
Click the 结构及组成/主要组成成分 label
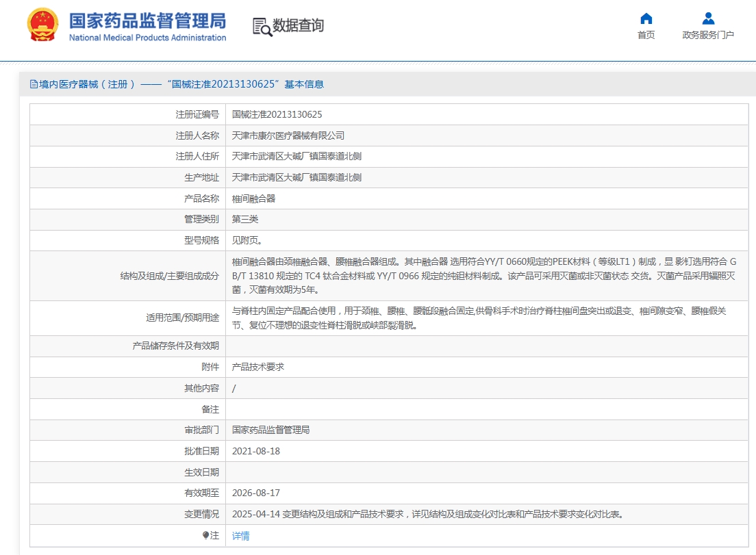pos(170,276)
